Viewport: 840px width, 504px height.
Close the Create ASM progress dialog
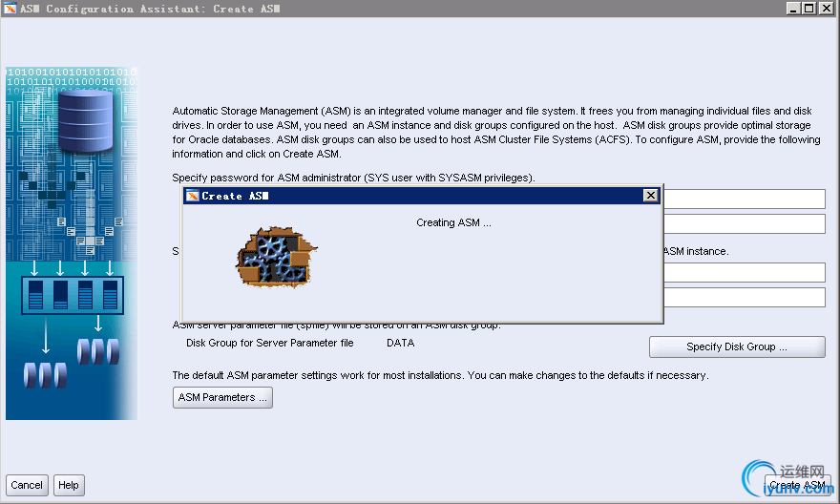tap(650, 196)
